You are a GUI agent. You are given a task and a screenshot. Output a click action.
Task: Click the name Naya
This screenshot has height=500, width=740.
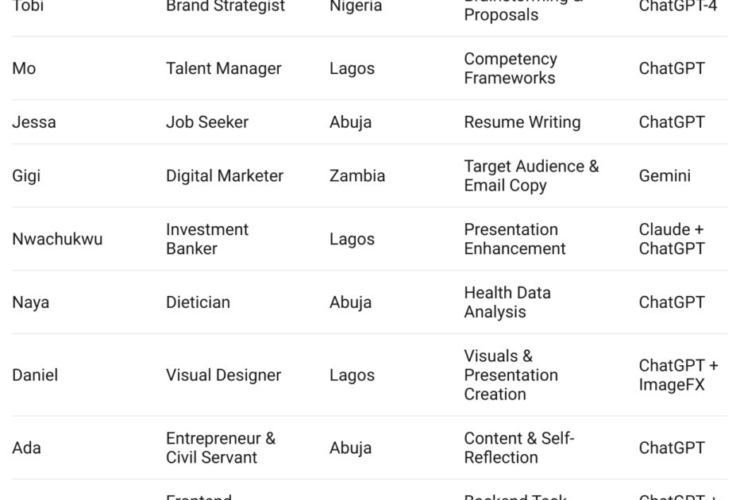point(31,302)
